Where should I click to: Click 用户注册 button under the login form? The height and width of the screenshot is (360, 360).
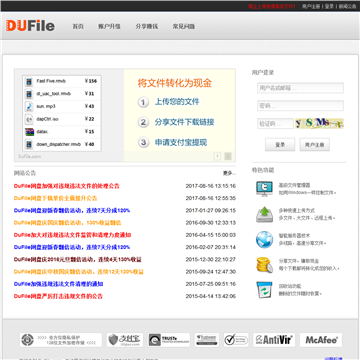point(315,145)
